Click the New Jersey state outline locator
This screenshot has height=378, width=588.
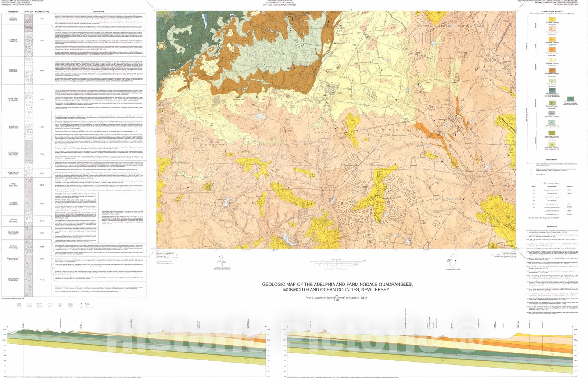click(453, 260)
